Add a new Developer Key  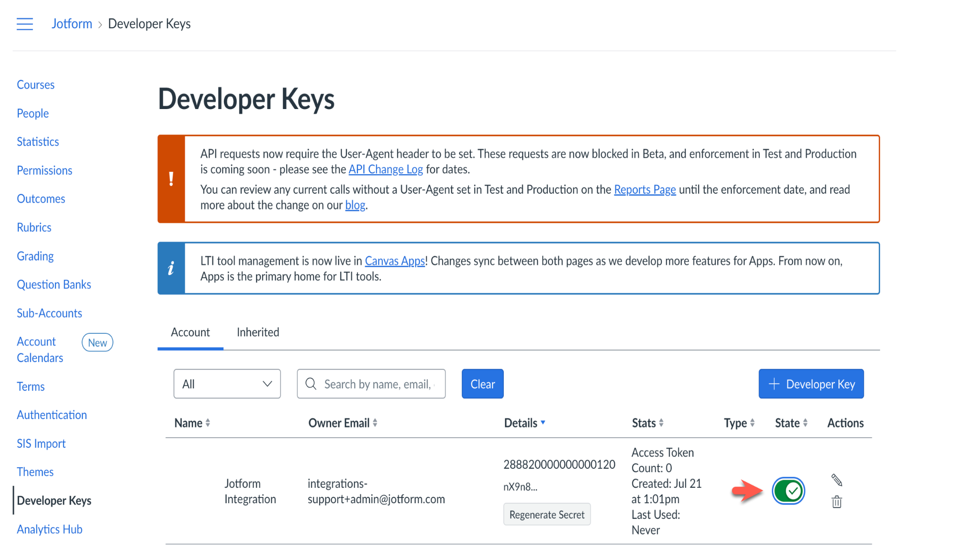tap(811, 384)
